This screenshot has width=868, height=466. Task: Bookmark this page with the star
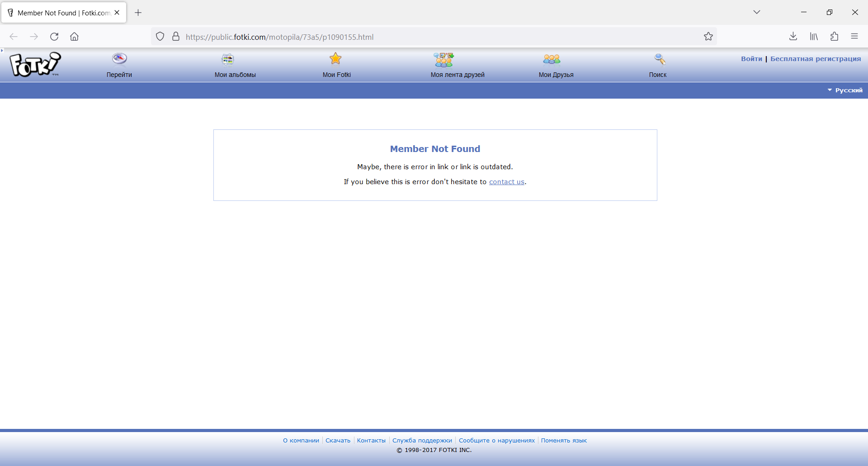[x=708, y=37]
